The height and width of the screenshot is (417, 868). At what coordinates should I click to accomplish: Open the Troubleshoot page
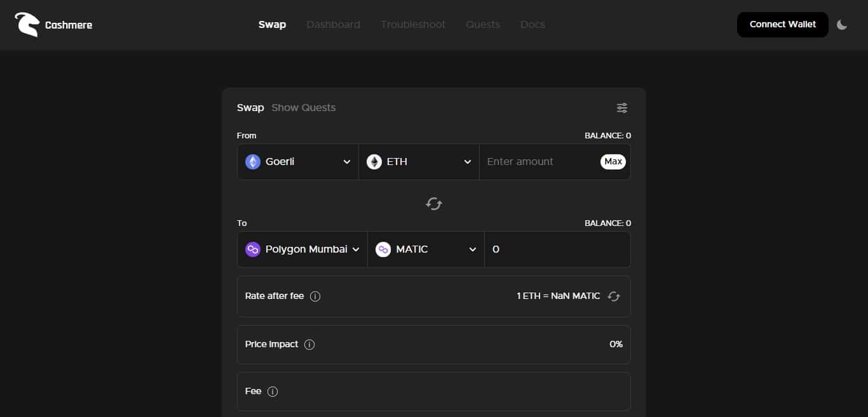413,25
